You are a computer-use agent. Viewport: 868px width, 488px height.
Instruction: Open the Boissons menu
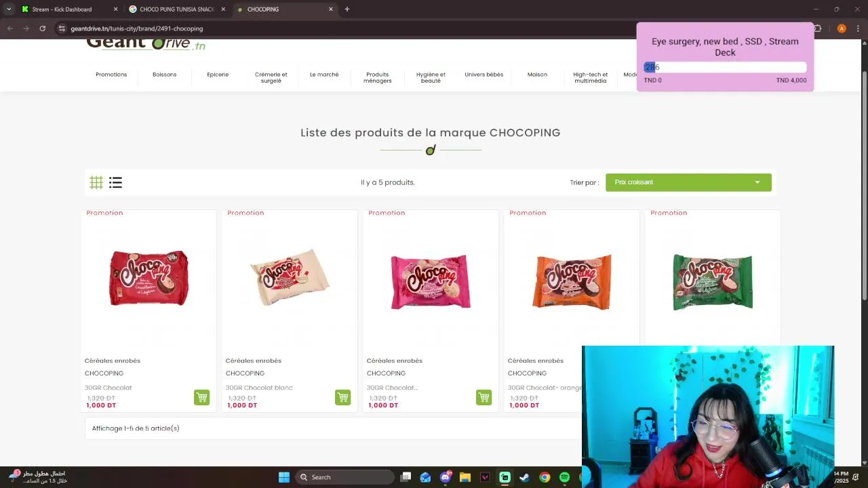[165, 75]
